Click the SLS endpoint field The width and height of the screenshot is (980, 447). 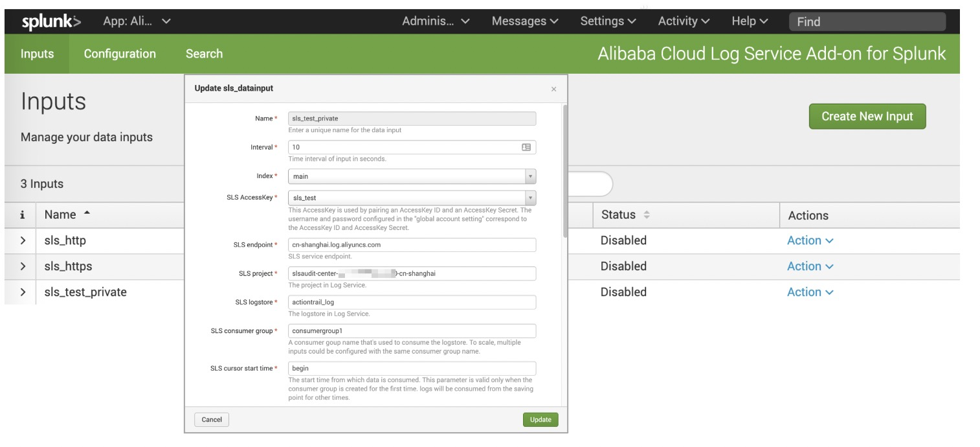412,245
